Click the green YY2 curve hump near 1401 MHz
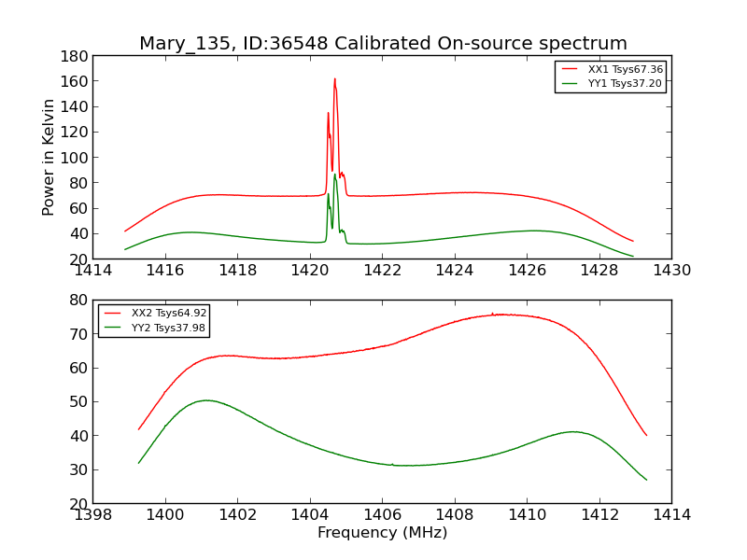The height and width of the screenshot is (560, 747). tap(205, 400)
